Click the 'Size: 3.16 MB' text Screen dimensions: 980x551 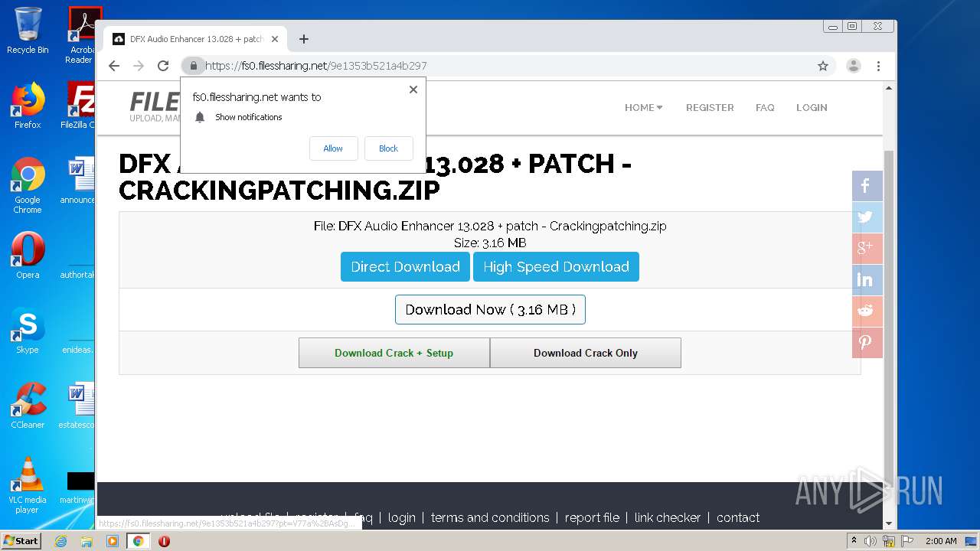(x=490, y=243)
